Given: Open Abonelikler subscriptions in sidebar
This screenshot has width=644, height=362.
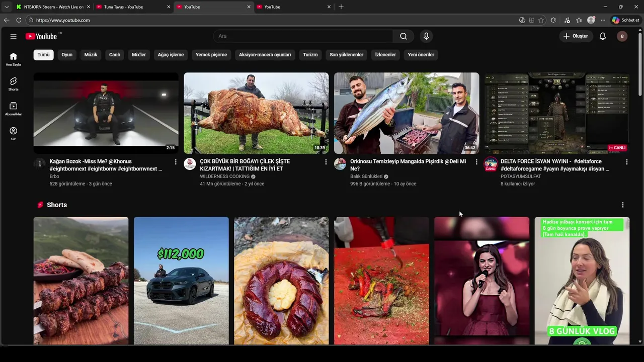Looking at the screenshot, I should tap(14, 109).
